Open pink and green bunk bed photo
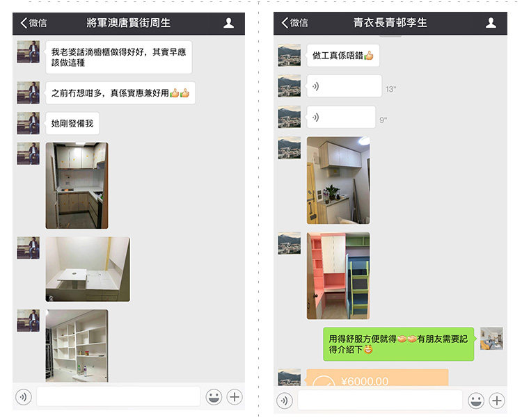The height and width of the screenshot is (420, 522). (338, 275)
